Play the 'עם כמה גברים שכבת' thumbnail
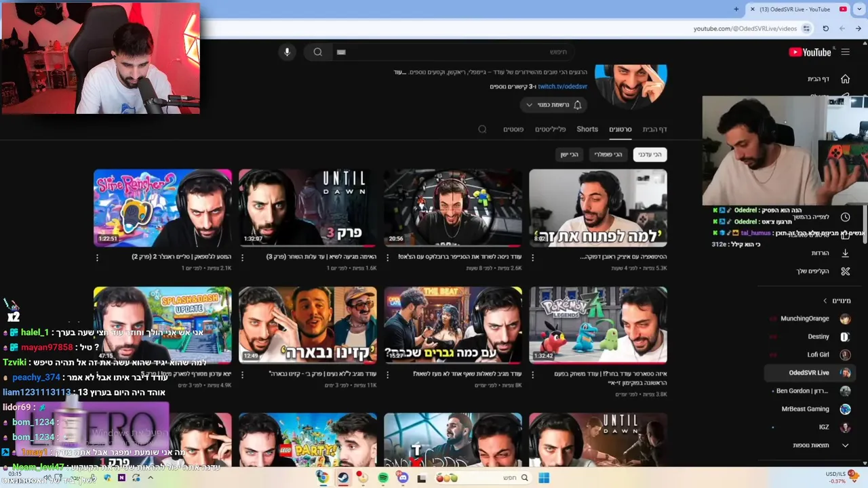This screenshot has width=868, height=488. [x=453, y=325]
